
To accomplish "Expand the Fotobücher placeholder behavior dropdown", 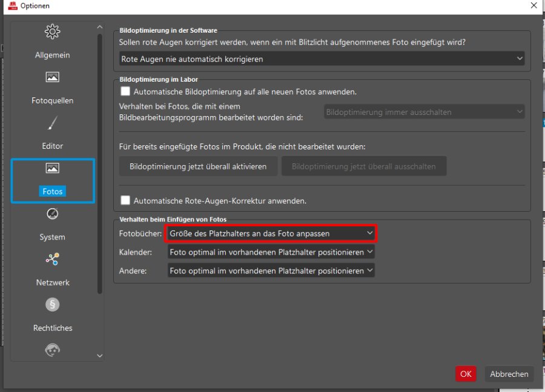I will pos(271,233).
